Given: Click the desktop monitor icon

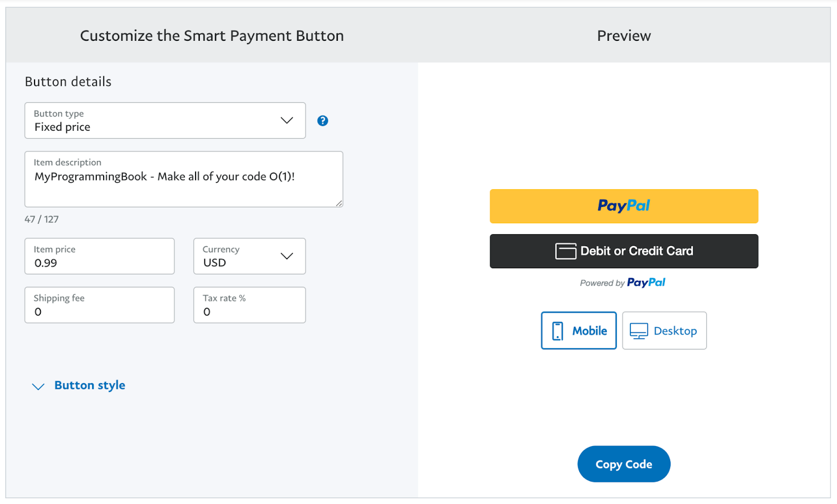Looking at the screenshot, I should click(x=639, y=331).
